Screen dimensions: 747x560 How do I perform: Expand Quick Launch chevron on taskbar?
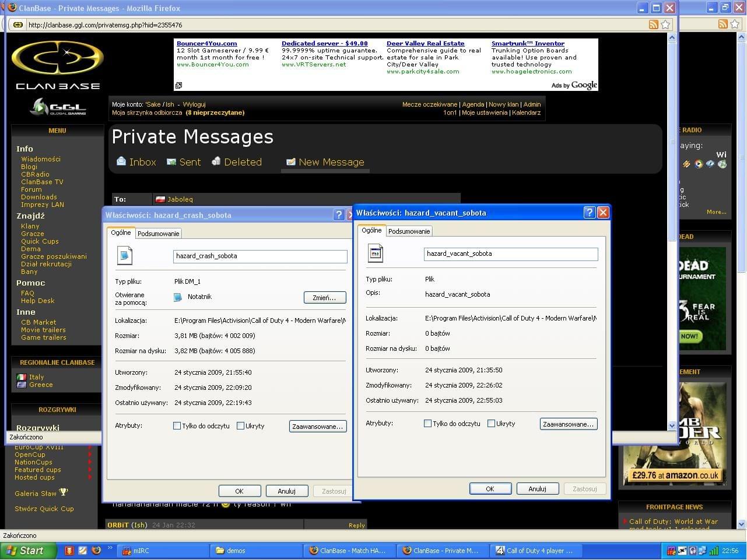tap(110, 549)
